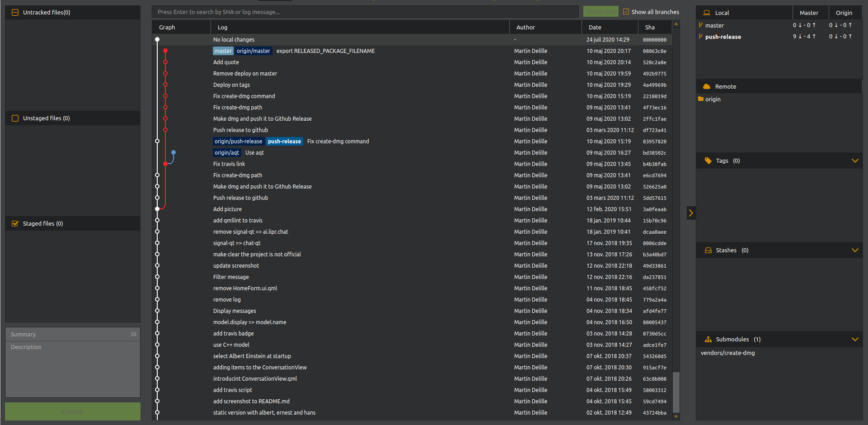This screenshot has width=868, height=425.
Task: Click the push-release branch icon
Action: pyautogui.click(x=701, y=37)
